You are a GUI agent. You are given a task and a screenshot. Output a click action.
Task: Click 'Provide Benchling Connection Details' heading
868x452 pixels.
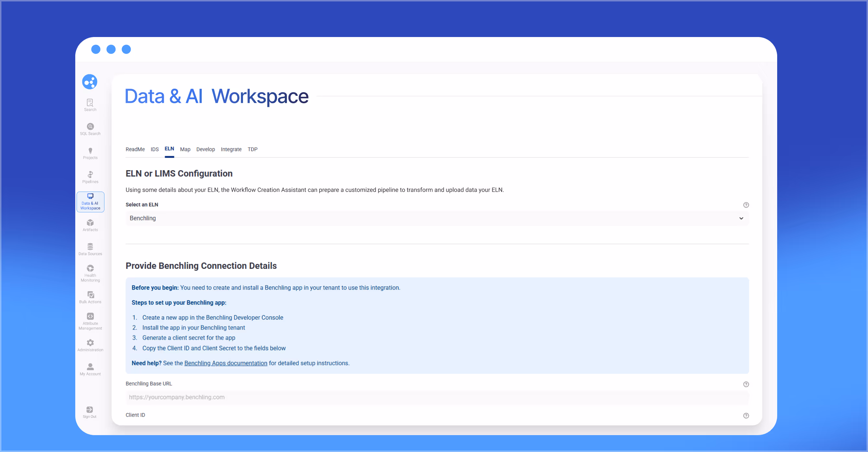pos(201,266)
